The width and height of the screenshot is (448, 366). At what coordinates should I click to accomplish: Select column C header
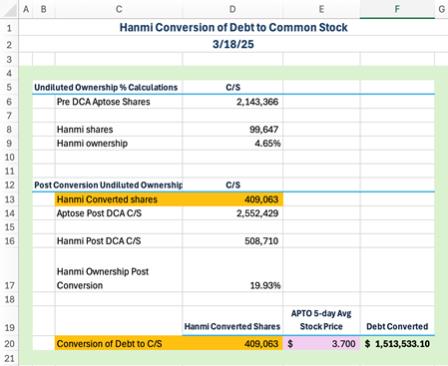[119, 9]
